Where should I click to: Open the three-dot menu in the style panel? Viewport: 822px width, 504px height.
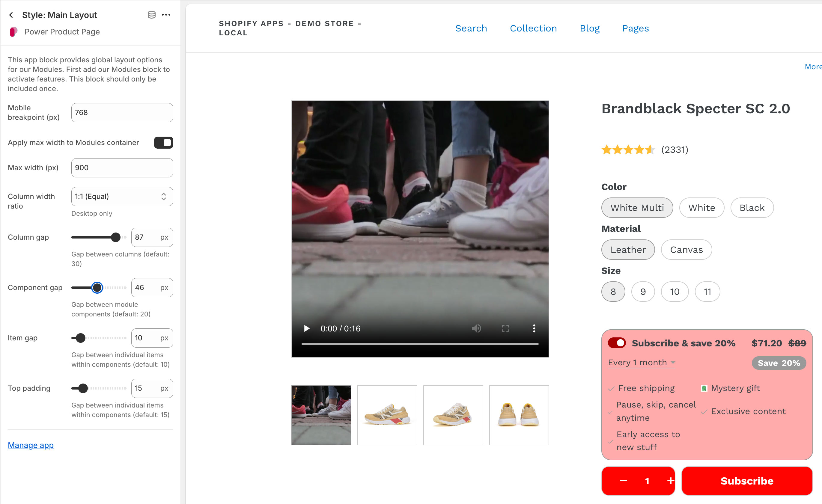pyautogui.click(x=166, y=15)
